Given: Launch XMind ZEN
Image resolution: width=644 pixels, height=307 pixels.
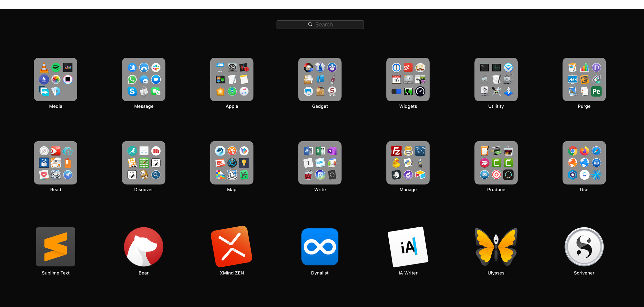Looking at the screenshot, I should coord(232,247).
